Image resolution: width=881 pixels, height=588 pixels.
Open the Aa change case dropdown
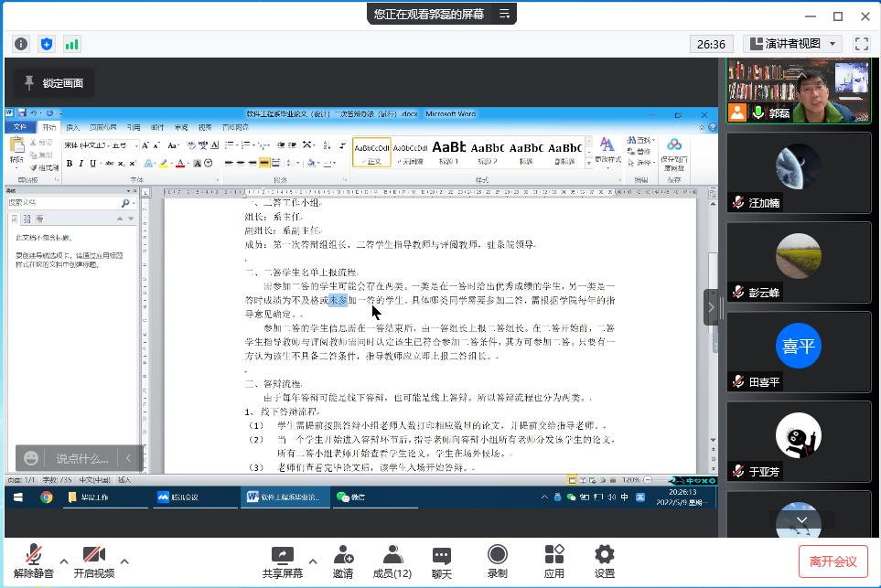tap(173, 145)
